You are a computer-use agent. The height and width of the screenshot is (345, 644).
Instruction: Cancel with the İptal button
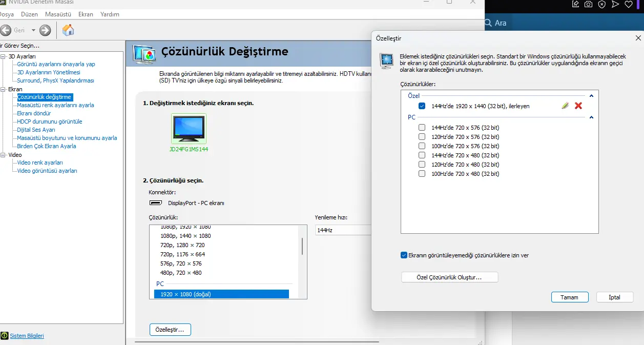[614, 297]
